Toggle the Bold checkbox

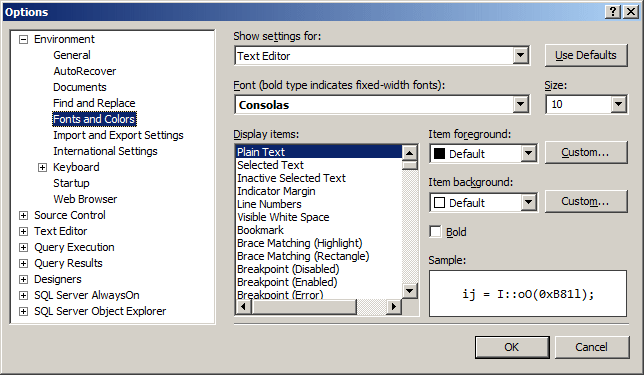pos(435,232)
